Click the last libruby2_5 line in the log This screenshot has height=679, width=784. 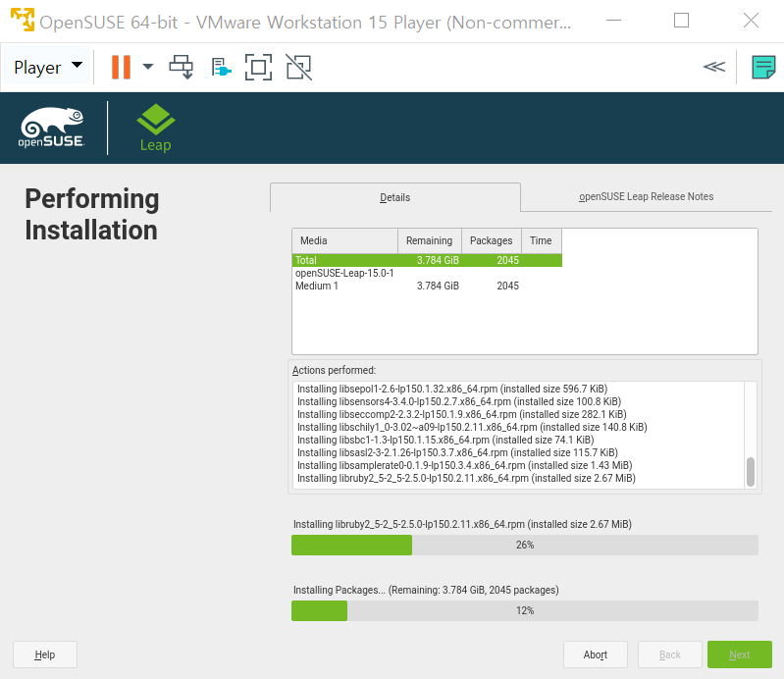coord(466,478)
